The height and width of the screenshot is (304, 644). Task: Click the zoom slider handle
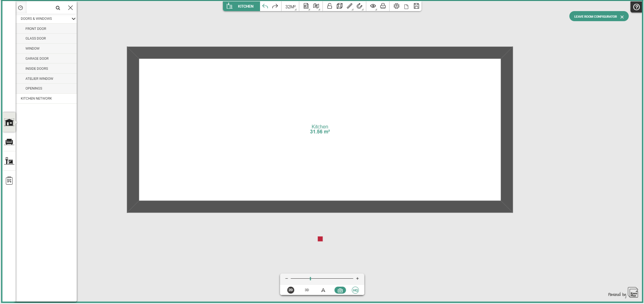(x=310, y=279)
